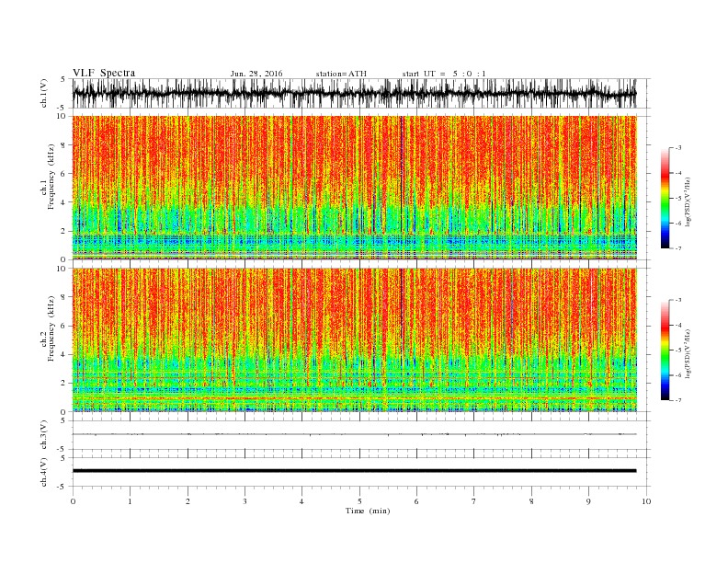Select the "Jun. 28, 2016" date text
Viewport: 728px width, 563px height.
(256, 74)
